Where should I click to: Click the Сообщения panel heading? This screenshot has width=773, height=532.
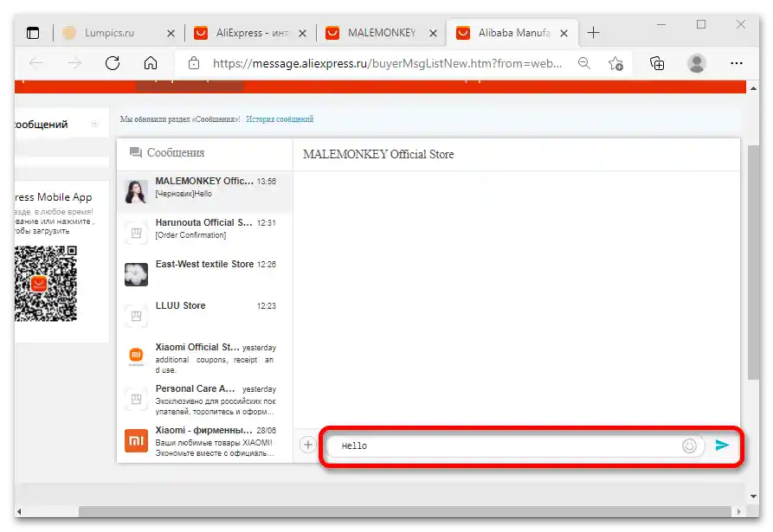tap(176, 153)
